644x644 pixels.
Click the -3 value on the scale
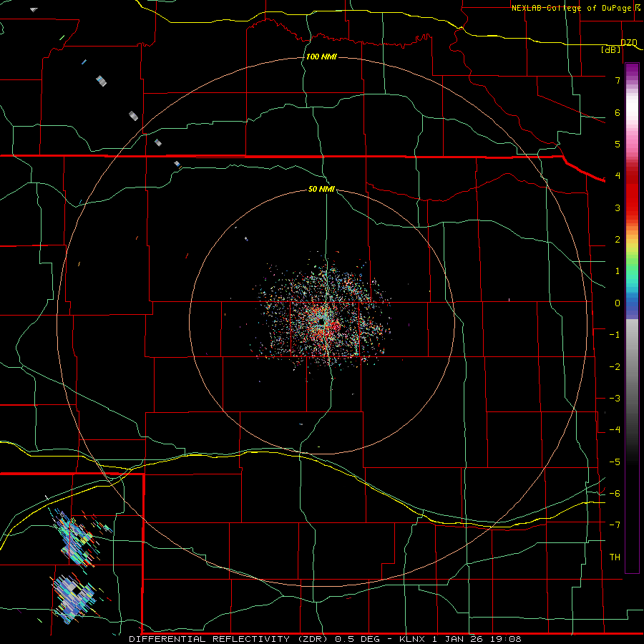click(x=615, y=399)
